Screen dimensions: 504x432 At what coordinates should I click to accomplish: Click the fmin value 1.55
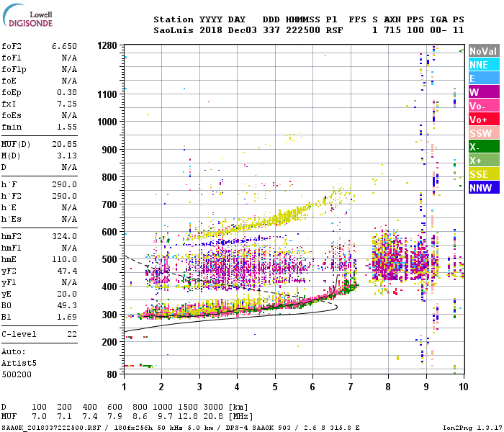coord(67,127)
